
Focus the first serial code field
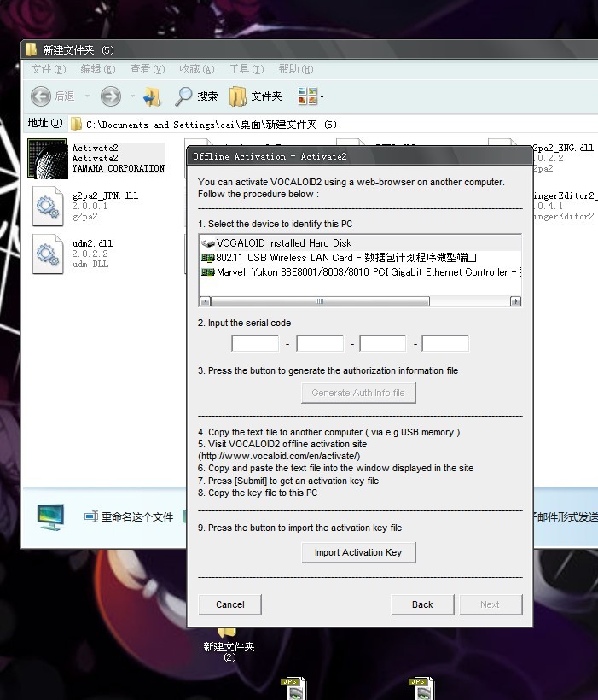[x=255, y=343]
